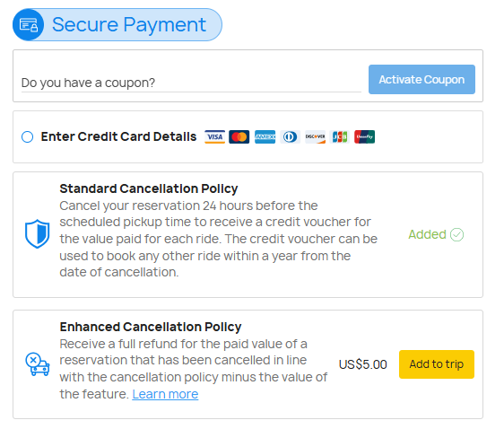Open the Learn more link
This screenshot has width=504, height=429.
tap(165, 394)
